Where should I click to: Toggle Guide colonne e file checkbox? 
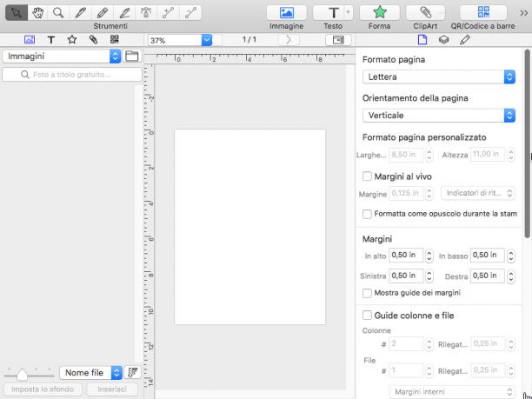367,316
